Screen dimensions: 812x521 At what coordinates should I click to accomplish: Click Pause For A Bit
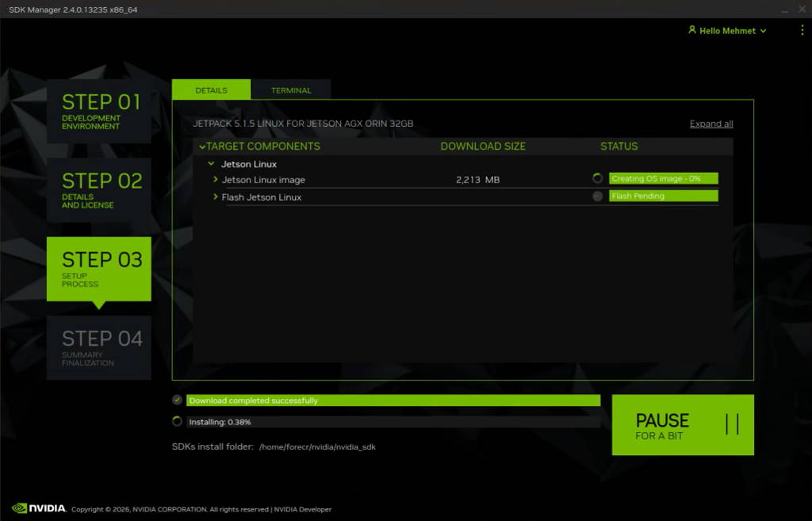683,424
